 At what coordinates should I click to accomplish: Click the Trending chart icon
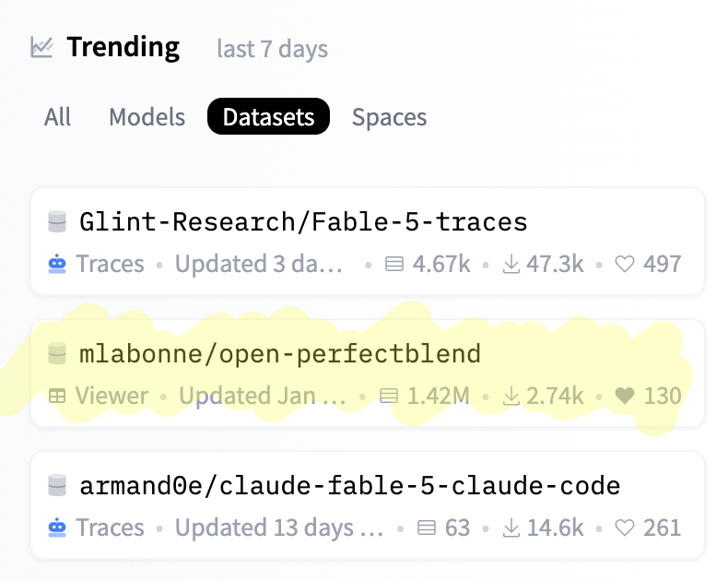click(41, 47)
